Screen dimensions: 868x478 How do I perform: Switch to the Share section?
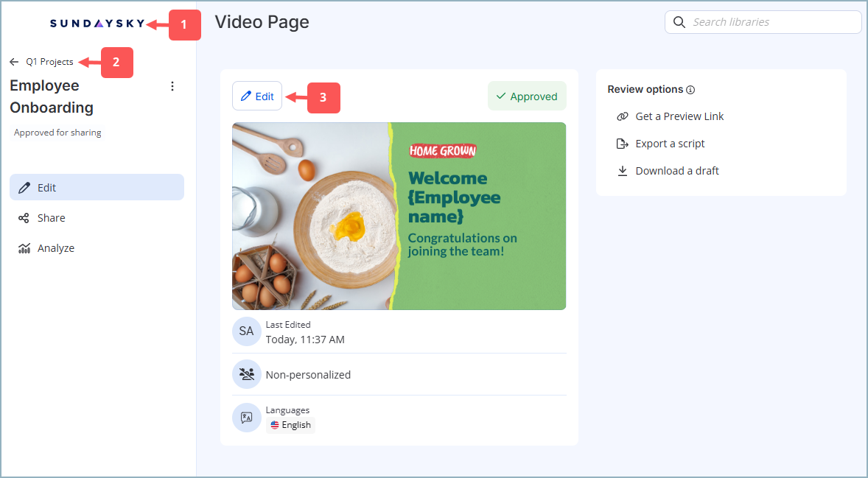(x=52, y=217)
